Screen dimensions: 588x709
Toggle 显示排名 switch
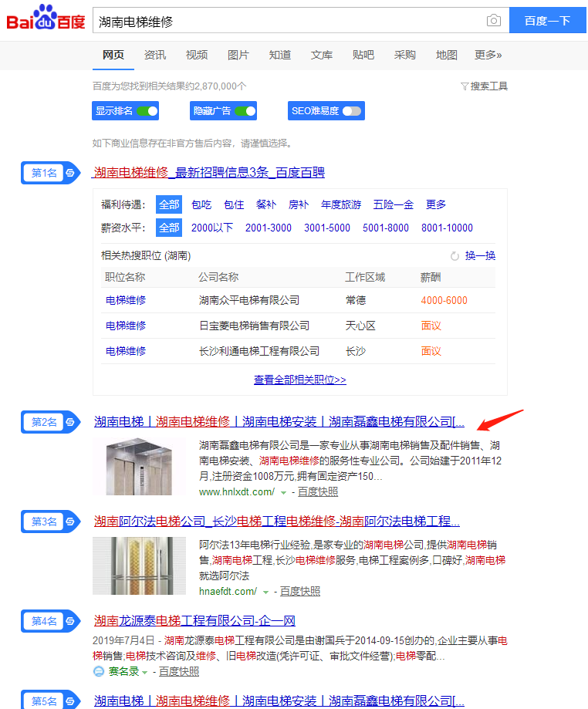(x=147, y=111)
